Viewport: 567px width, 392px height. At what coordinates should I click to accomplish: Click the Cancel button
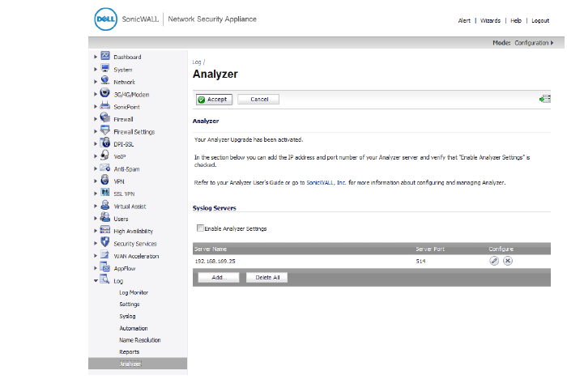[258, 100]
